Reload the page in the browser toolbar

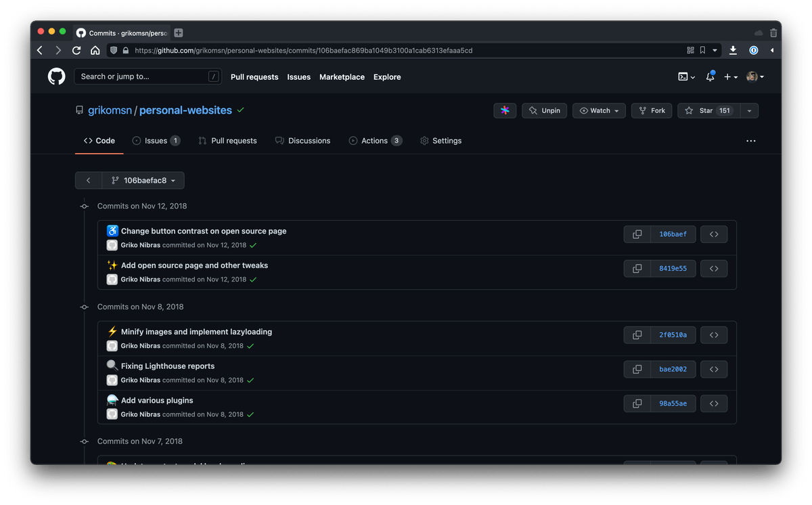pyautogui.click(x=76, y=50)
